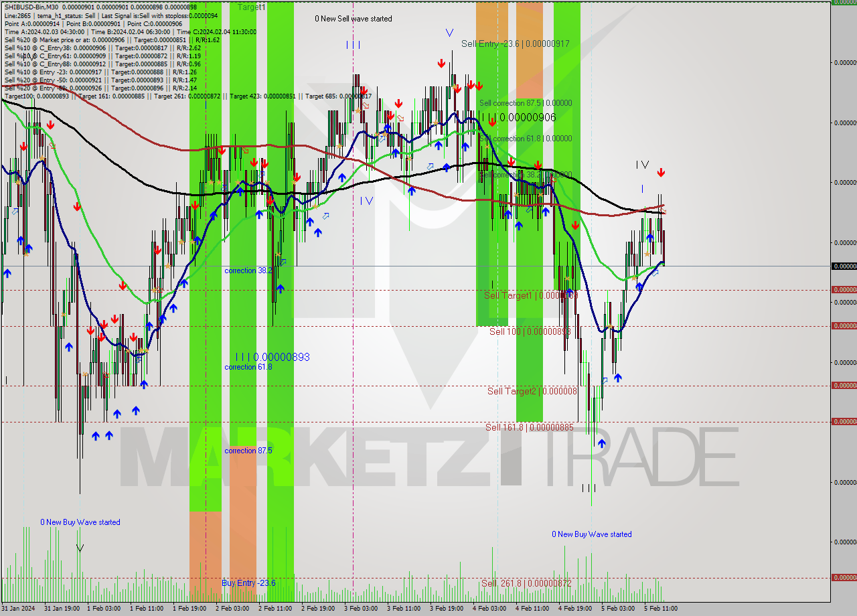Click the "Sell %20 @ Entry -50" line
Image resolution: width=857 pixels, height=616 pixels.
pos(100,80)
